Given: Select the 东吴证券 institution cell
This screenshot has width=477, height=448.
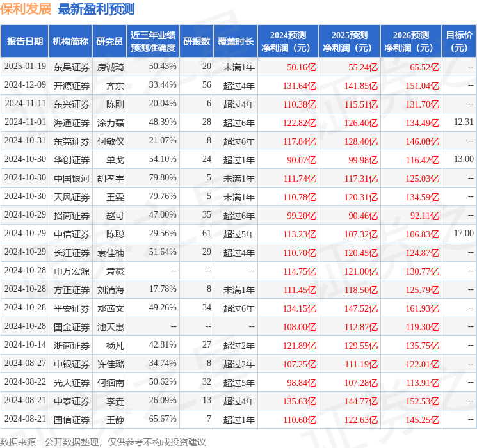Looking at the screenshot, I should coord(72,67).
